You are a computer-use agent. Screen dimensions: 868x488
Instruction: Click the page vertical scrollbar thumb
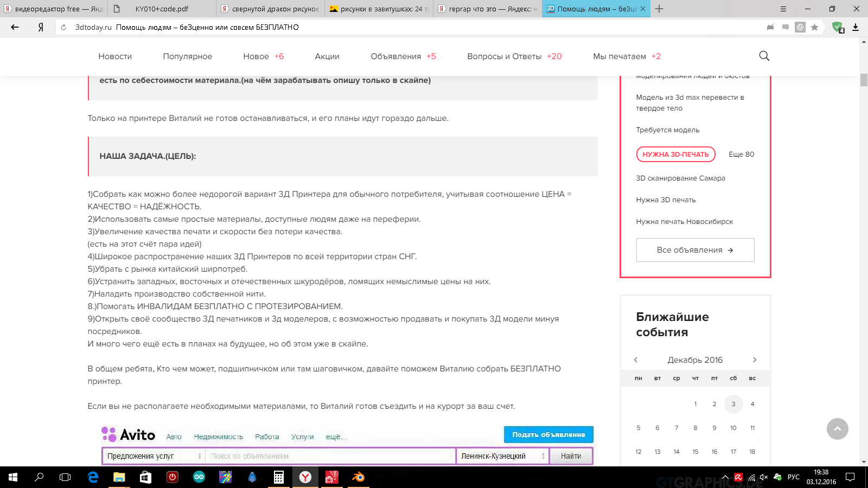[864, 80]
